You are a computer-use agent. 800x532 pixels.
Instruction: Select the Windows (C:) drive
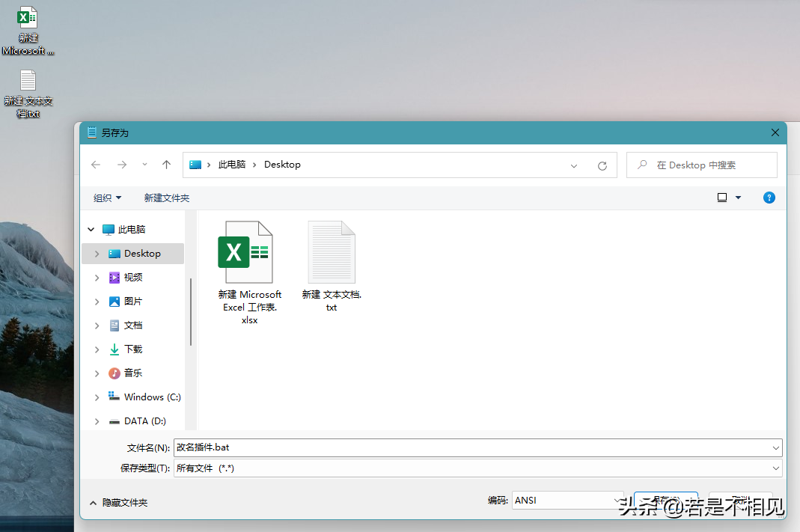[144, 397]
